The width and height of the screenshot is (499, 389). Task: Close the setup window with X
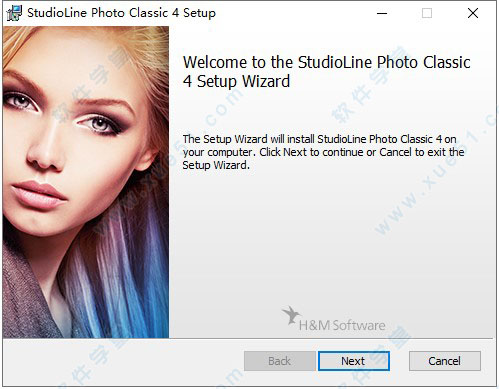coord(473,13)
